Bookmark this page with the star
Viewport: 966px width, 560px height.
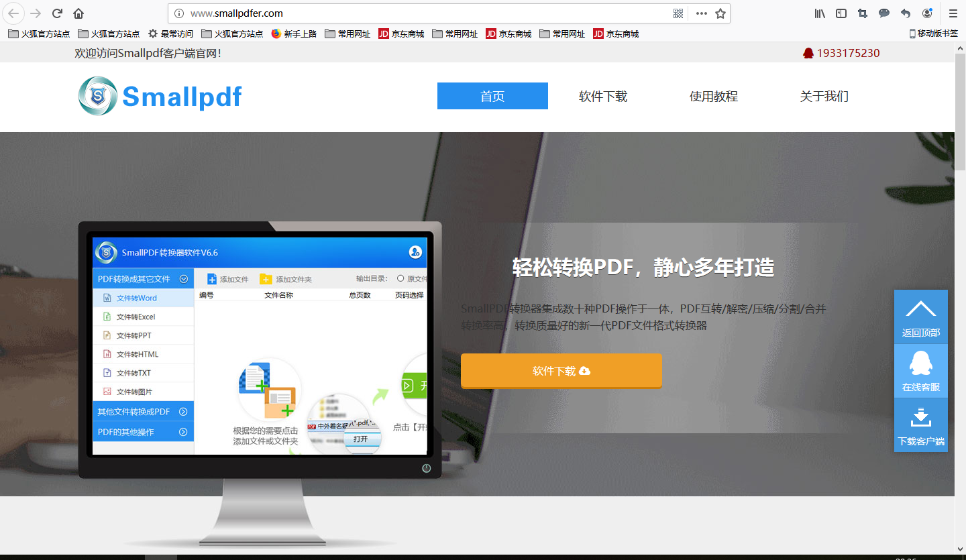(720, 13)
